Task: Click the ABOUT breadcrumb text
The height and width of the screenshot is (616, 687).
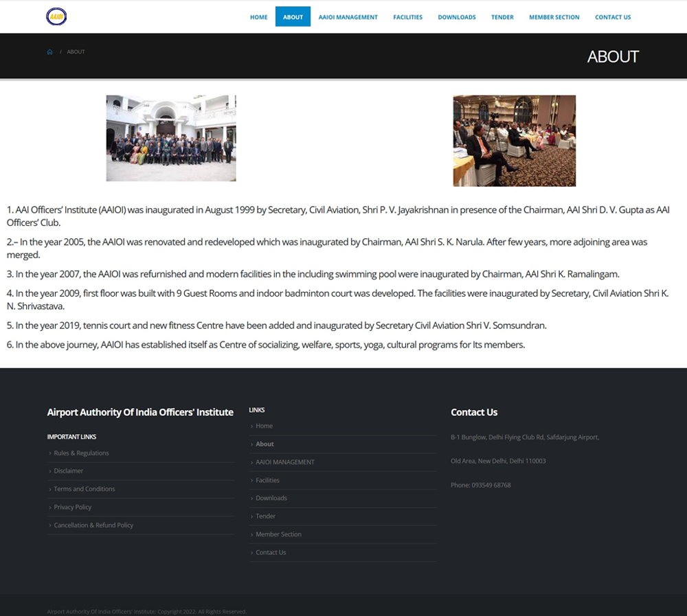Action: [76, 52]
